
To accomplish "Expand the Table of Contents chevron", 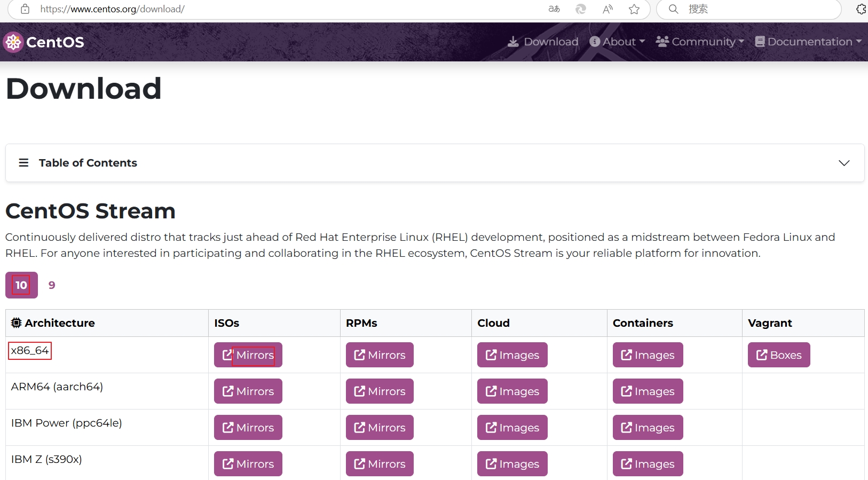I will pyautogui.click(x=844, y=163).
